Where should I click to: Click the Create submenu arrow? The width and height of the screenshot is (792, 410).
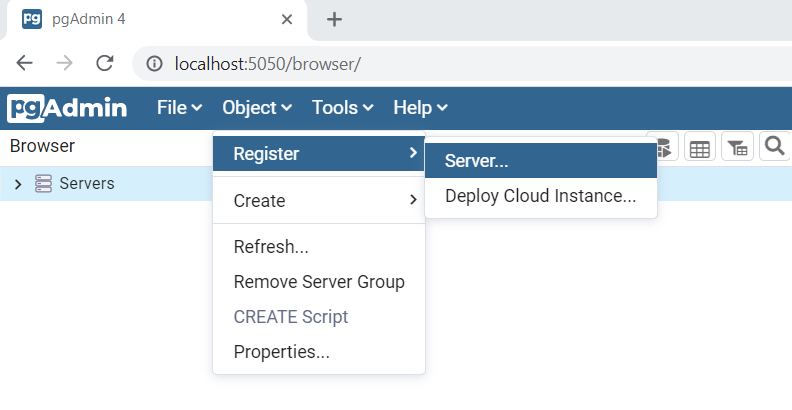pyautogui.click(x=413, y=200)
